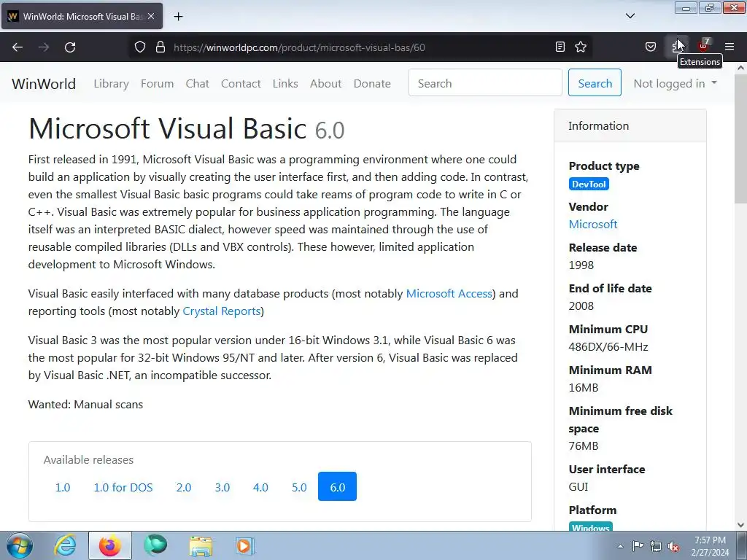This screenshot has width=747, height=560.
Task: Click the scrollbar down arrow
Action: click(741, 525)
